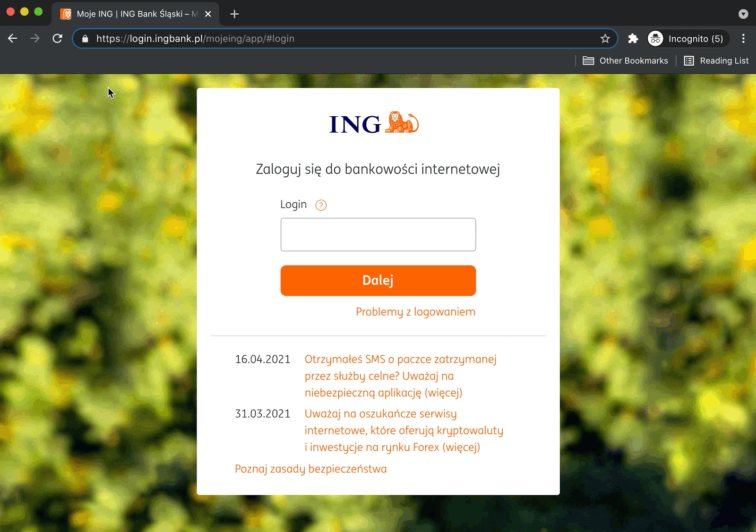Viewport: 756px width, 532px height.
Task: Reload the login page
Action: (57, 38)
